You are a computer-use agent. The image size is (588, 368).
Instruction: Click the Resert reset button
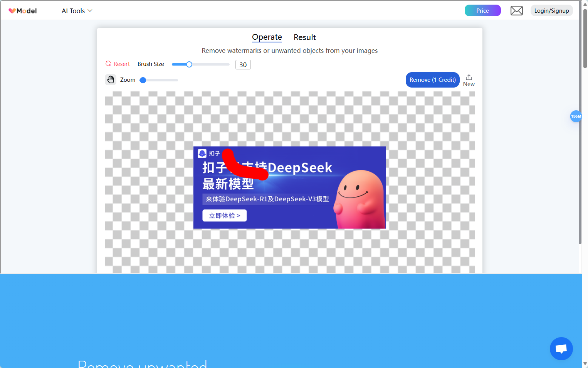pyautogui.click(x=118, y=64)
